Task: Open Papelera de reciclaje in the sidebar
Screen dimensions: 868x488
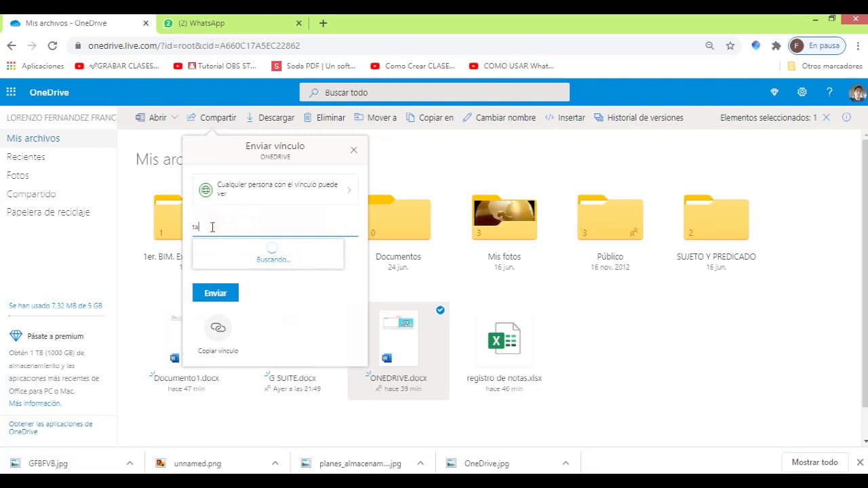Action: tap(48, 212)
